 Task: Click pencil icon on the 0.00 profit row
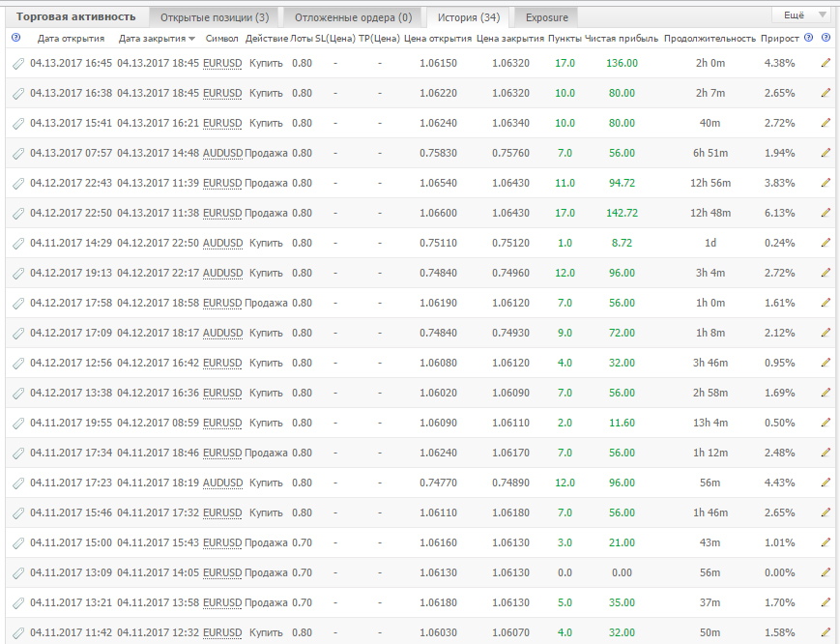826,573
